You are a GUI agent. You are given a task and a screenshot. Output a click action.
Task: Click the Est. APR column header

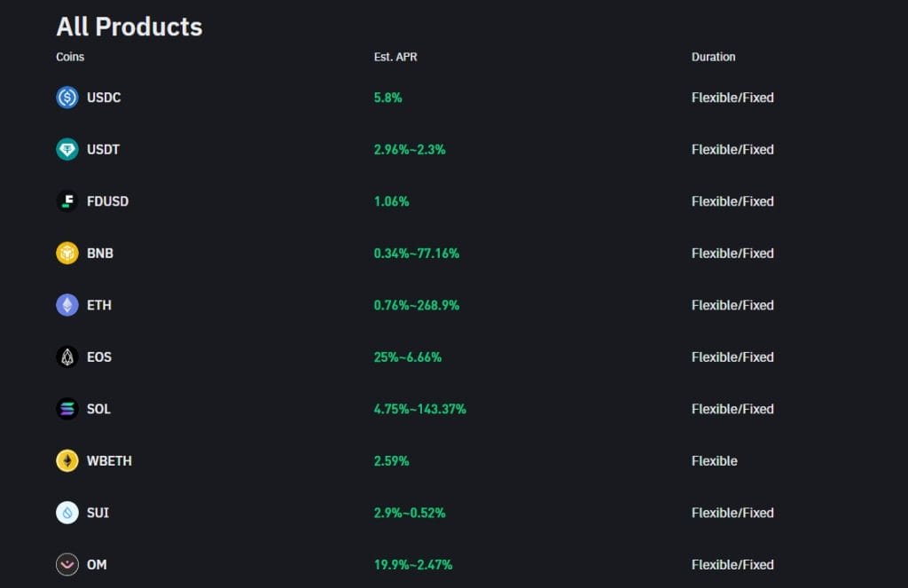(x=395, y=57)
